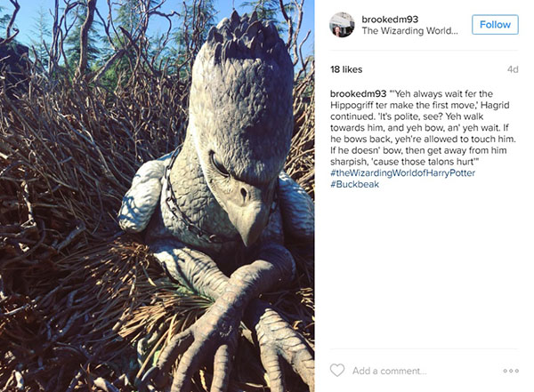The width and height of the screenshot is (534, 392).
Task: Open the three-dot more options menu
Action: point(511,371)
